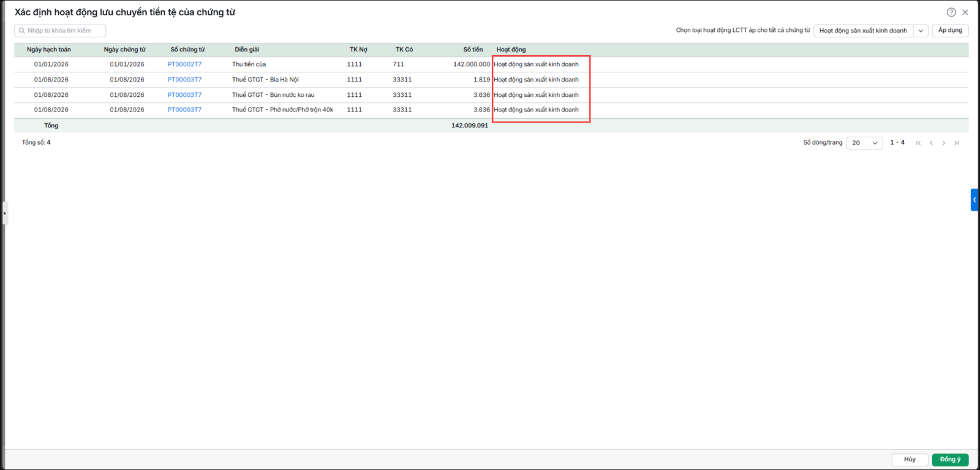Click description 'Thuế GTGT - Bún nước ko rau'

[273, 95]
